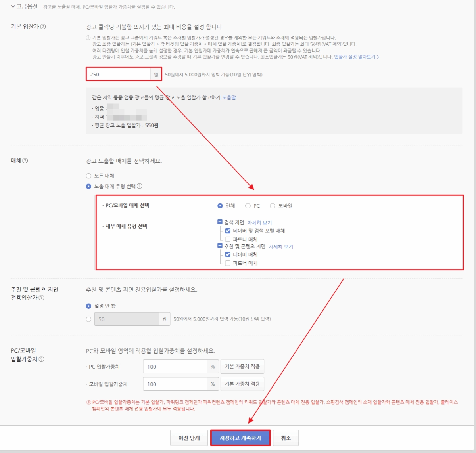
Task: Open the 도움말 link
Action: [x=230, y=97]
